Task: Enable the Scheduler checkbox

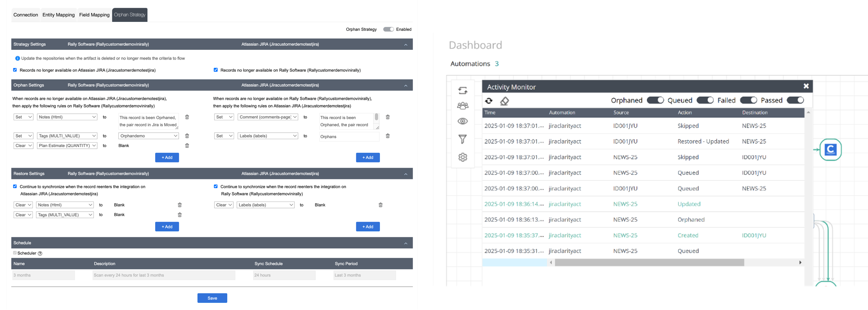Action: point(15,253)
